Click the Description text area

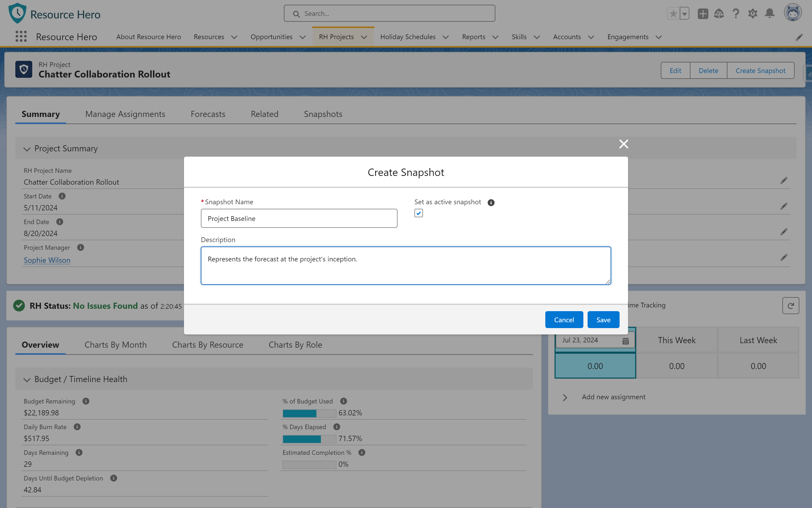point(406,265)
